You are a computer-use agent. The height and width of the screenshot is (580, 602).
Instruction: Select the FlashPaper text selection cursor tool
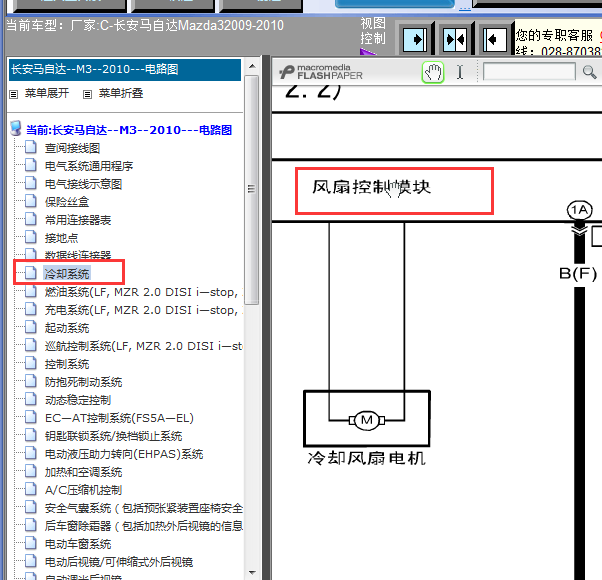pyautogui.click(x=460, y=72)
